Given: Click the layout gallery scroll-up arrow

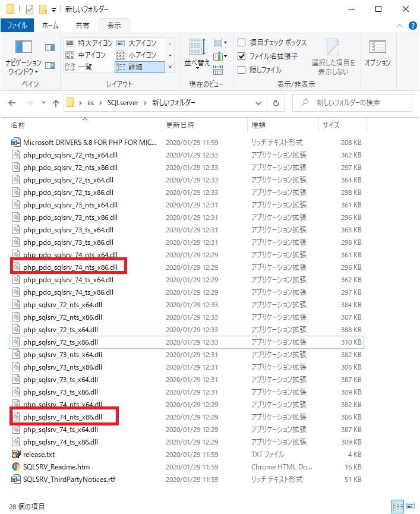Looking at the screenshot, I should (x=170, y=43).
